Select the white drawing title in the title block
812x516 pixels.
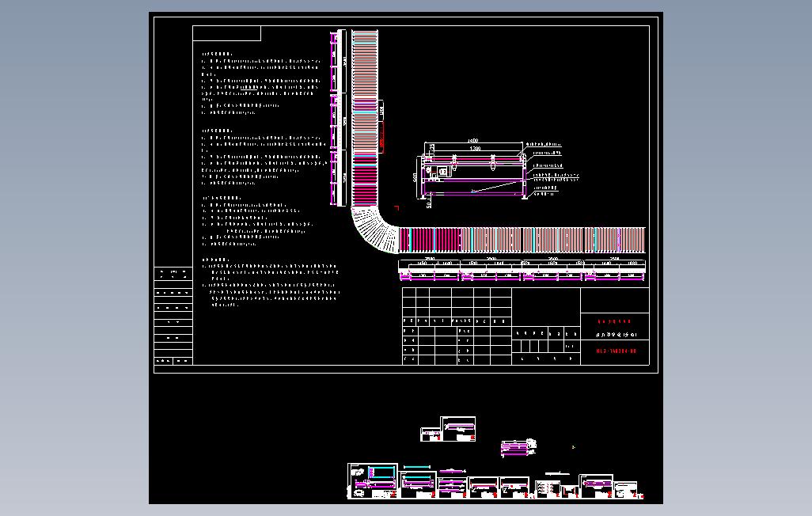click(616, 336)
